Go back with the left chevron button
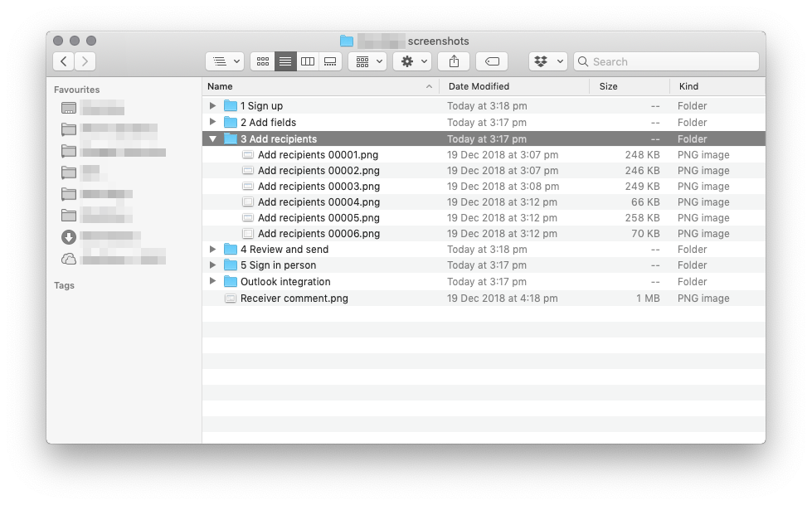Screen dimensions: 812x505 pyautogui.click(x=64, y=61)
